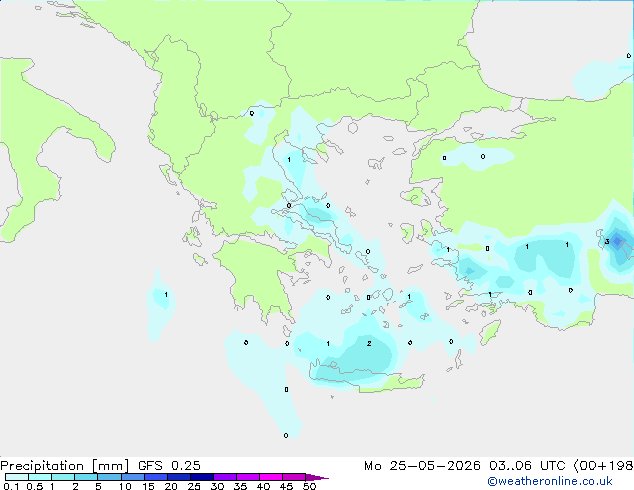Pick the 5–10 mm legend swatch

109,477
